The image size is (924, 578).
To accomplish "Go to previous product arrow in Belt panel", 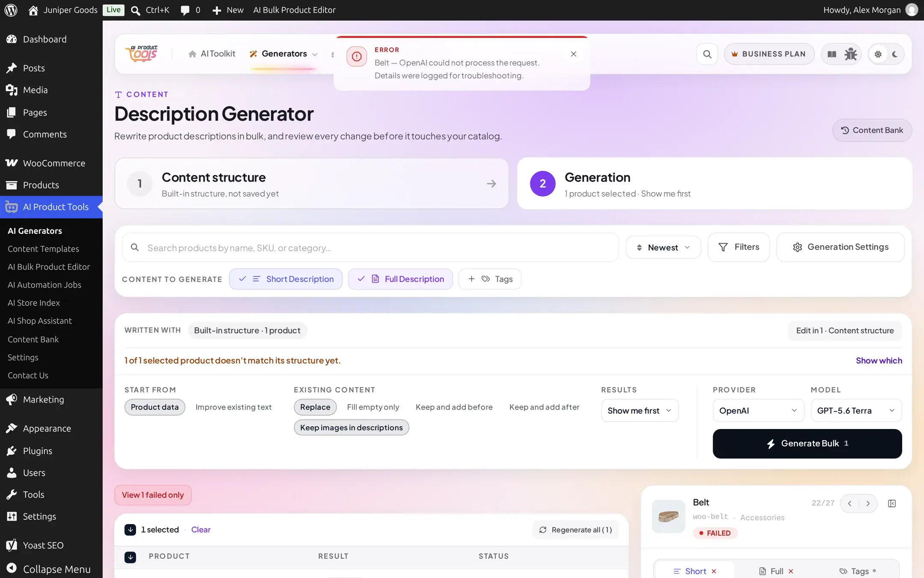I will [x=850, y=504].
